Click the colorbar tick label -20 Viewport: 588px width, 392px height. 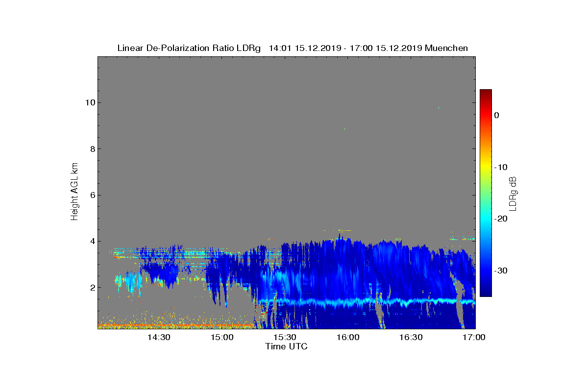click(501, 219)
